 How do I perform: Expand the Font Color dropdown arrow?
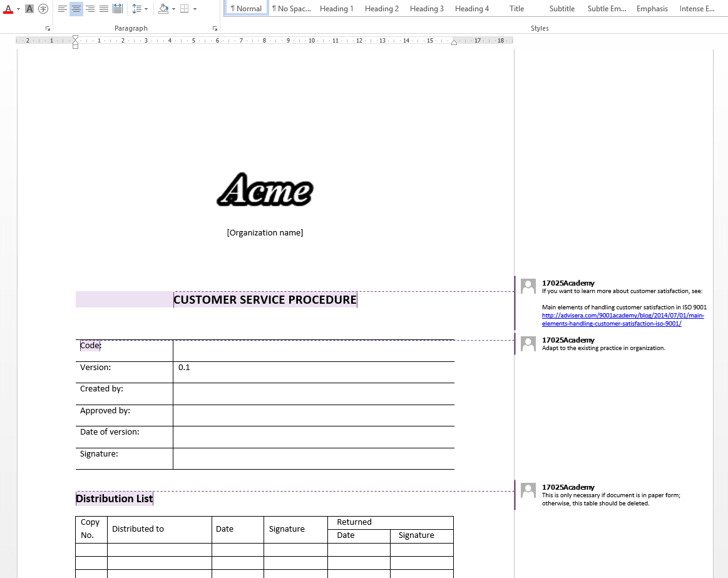[x=17, y=9]
